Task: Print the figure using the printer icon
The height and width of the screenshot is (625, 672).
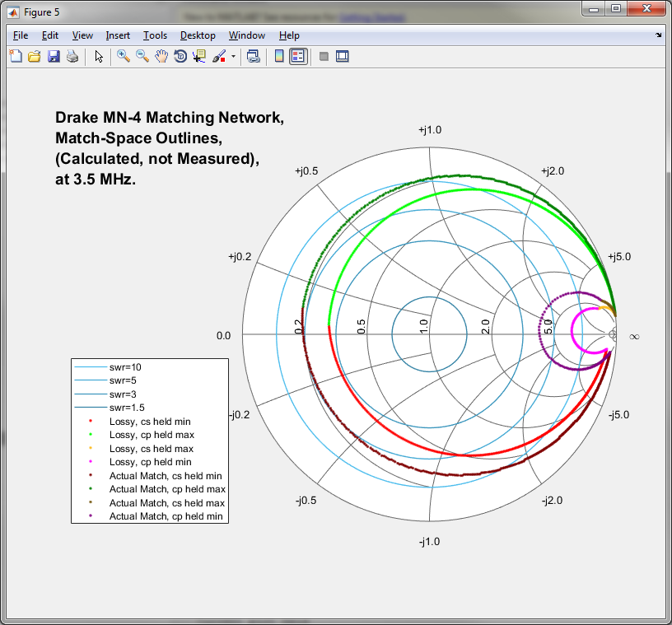Action: pos(72,56)
